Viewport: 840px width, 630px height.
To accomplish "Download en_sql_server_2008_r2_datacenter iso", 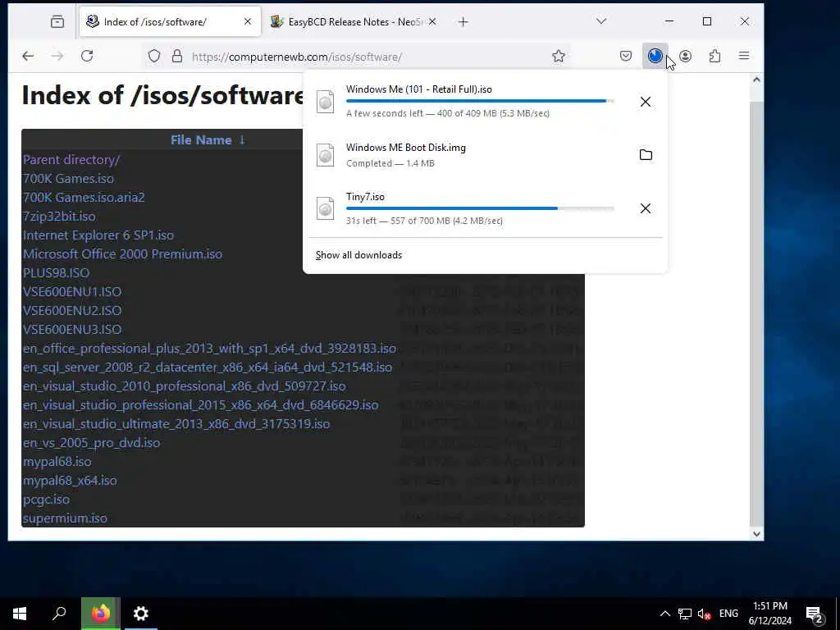I will (208, 367).
